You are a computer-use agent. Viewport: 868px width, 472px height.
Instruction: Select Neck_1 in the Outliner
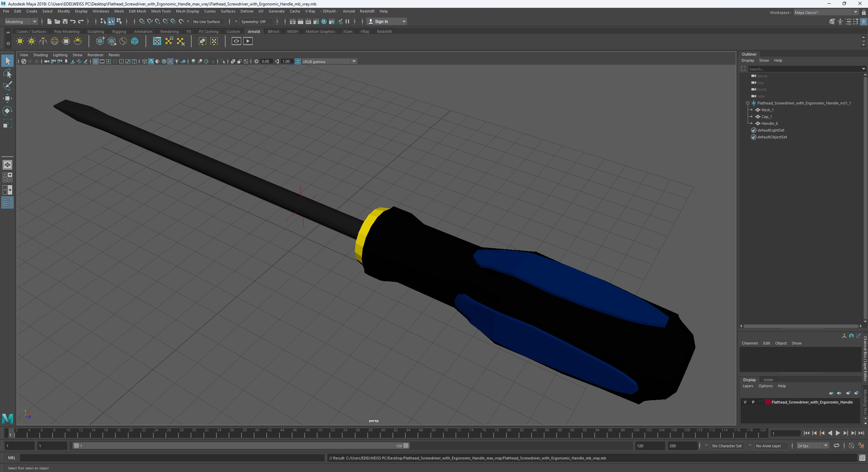(767, 110)
